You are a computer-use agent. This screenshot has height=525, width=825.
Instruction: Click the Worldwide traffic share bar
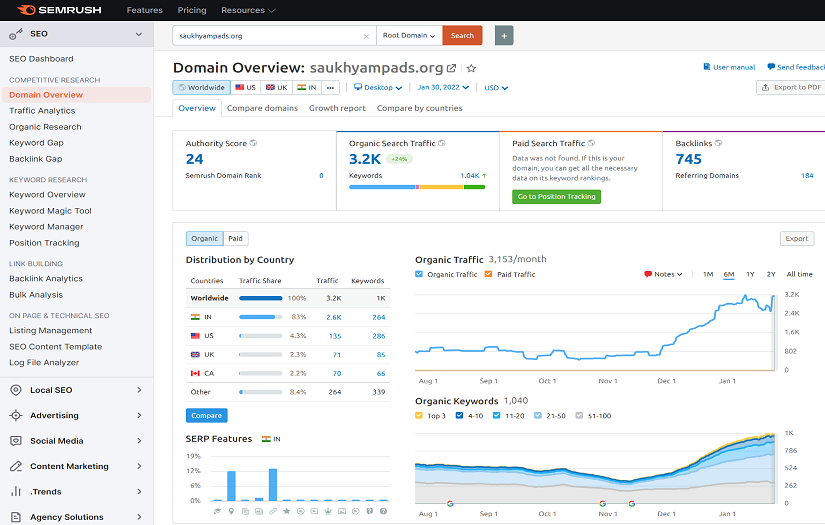(261, 298)
